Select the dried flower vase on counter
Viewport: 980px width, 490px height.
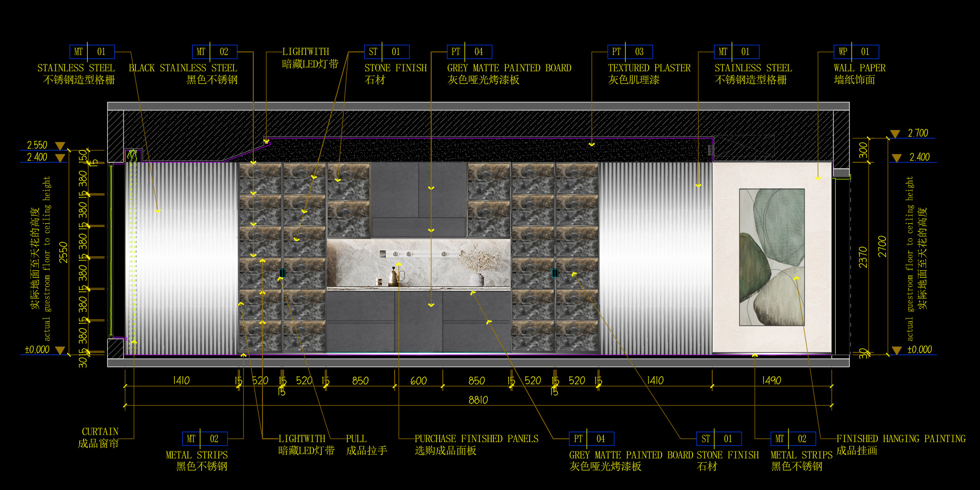point(477,266)
